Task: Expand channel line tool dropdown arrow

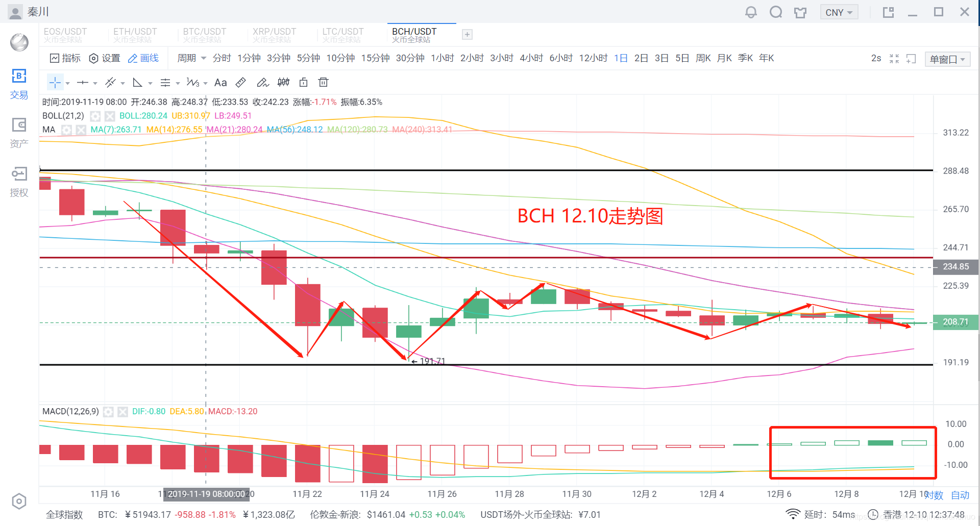Action: tap(122, 83)
